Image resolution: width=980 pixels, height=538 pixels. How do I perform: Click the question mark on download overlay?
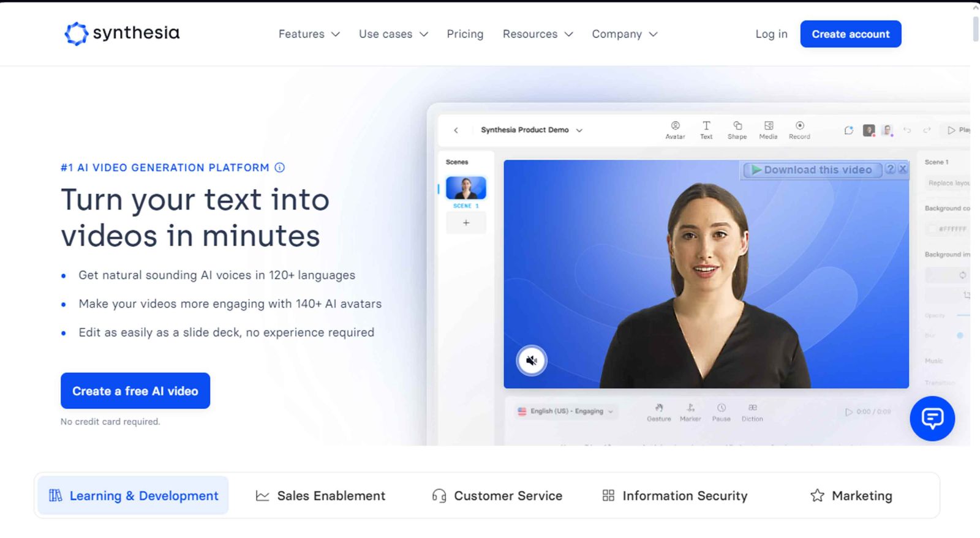click(x=891, y=169)
